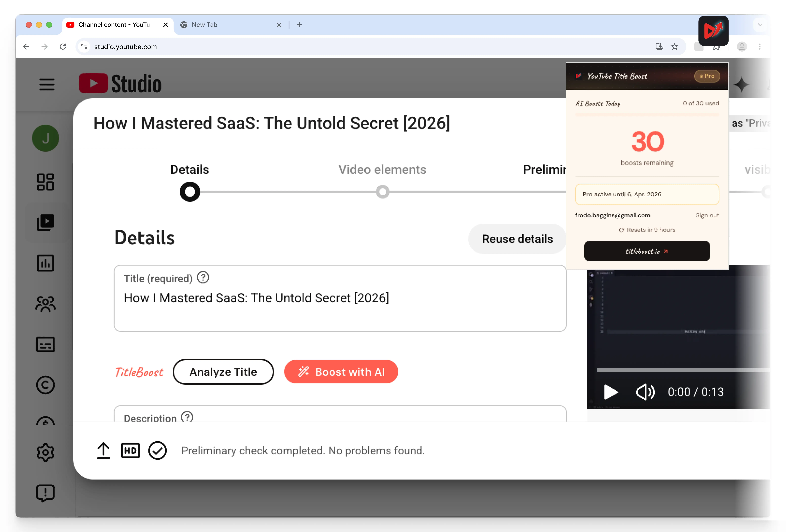Click the upload progress icon

[103, 451]
